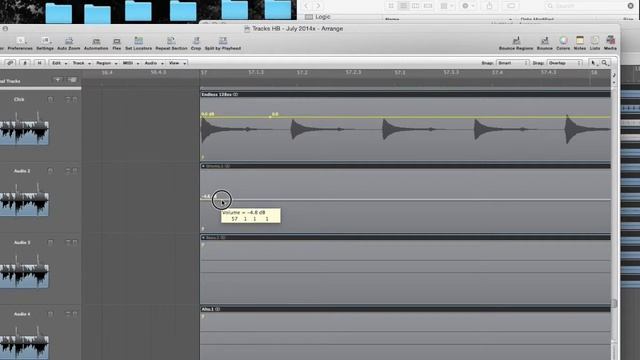This screenshot has width=640, height=360.
Task: Click the Finder share button
Action: [489, 6]
